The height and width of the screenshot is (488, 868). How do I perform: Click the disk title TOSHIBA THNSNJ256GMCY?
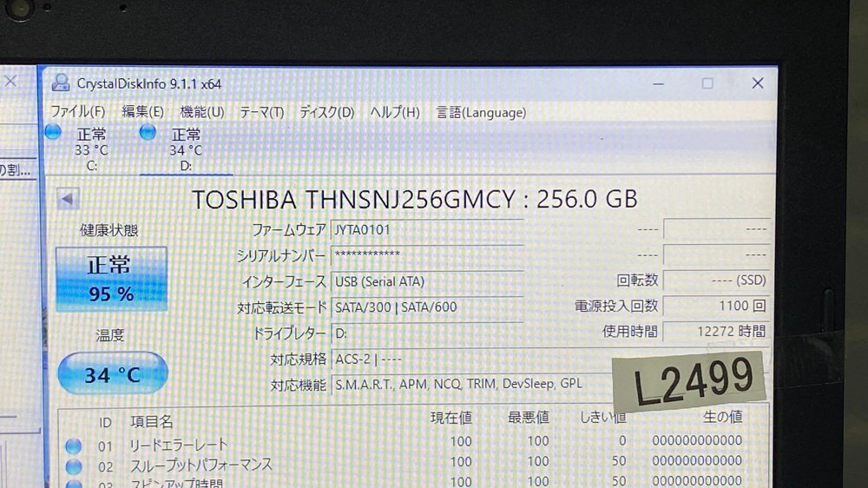(415, 200)
